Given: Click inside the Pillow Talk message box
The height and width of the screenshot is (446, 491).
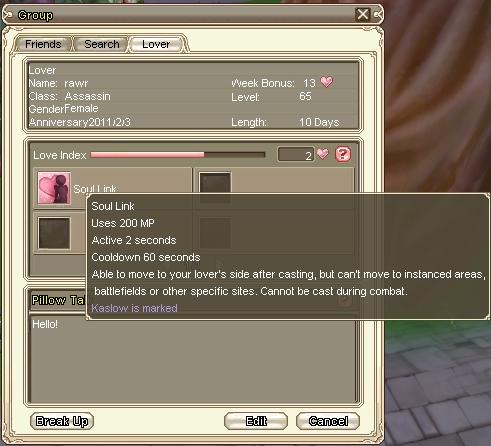Looking at the screenshot, I should pyautogui.click(x=192, y=358).
